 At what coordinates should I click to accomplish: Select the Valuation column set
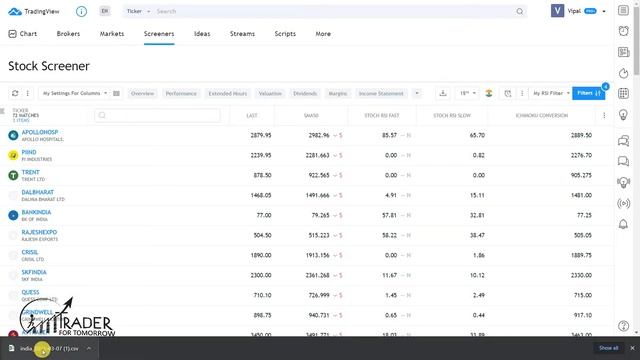tap(270, 93)
